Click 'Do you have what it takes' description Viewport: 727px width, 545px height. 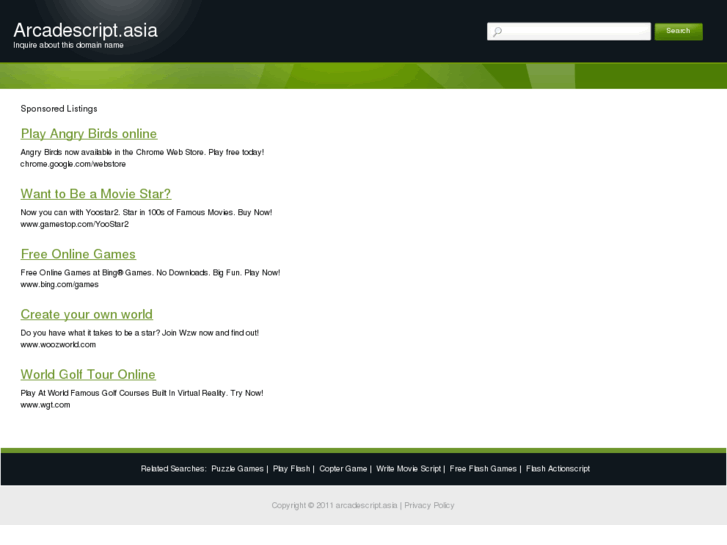tap(140, 333)
